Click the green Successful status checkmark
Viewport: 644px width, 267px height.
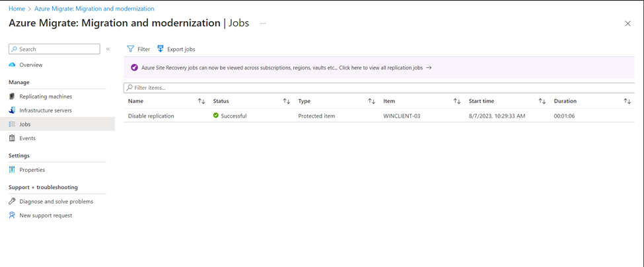[x=215, y=116]
